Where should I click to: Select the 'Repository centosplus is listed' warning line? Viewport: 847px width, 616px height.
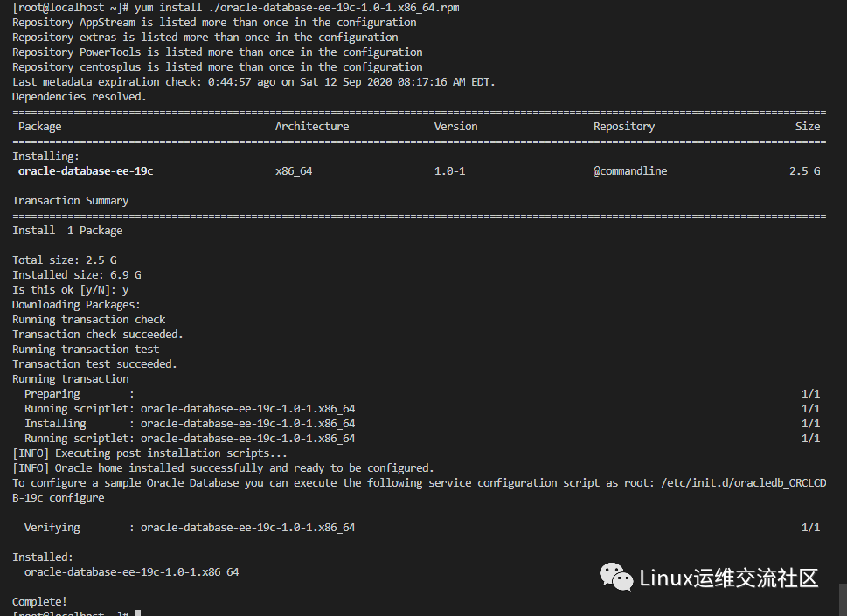(x=217, y=67)
